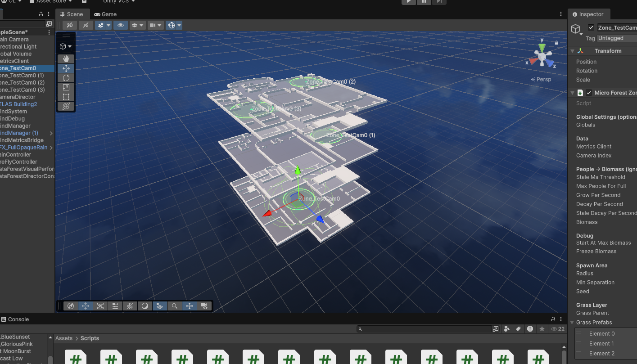This screenshot has width=637, height=364.
Task: Select the Scale tool below Rotate
Action: [66, 87]
